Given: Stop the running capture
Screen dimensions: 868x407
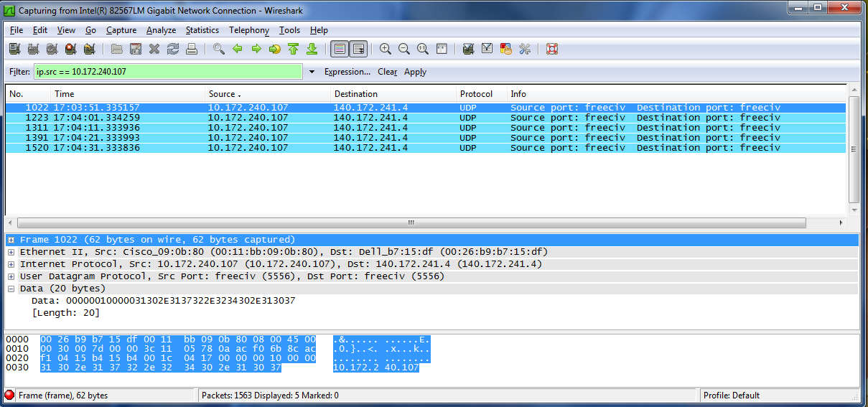Looking at the screenshot, I should tap(70, 49).
